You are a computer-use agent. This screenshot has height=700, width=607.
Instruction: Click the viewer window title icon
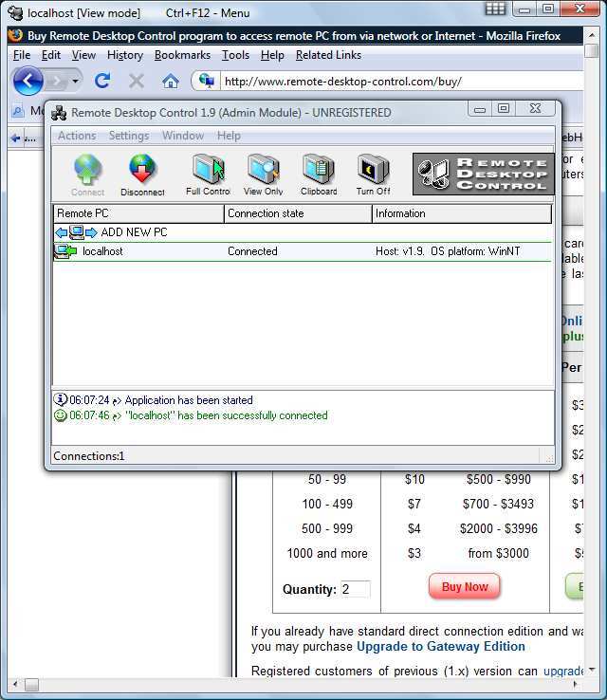(x=15, y=13)
